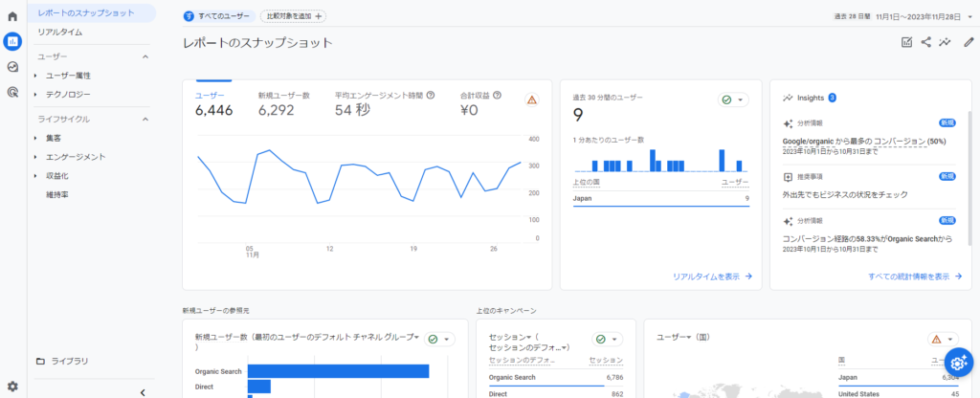This screenshot has width=980, height=398.
Task: Open the Insights sparkline icon in header
Action: click(x=946, y=42)
